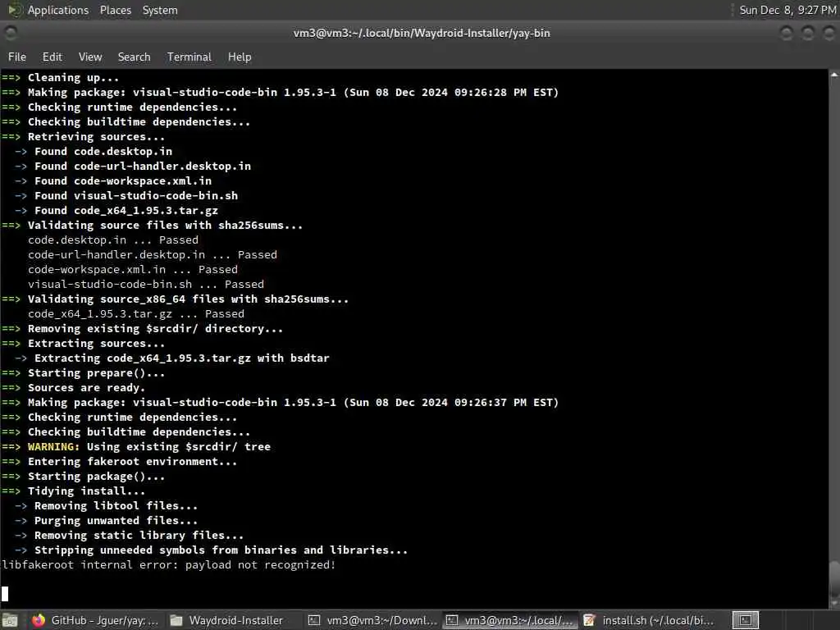The width and height of the screenshot is (840, 630).
Task: Open the Help menu
Action: coord(240,57)
